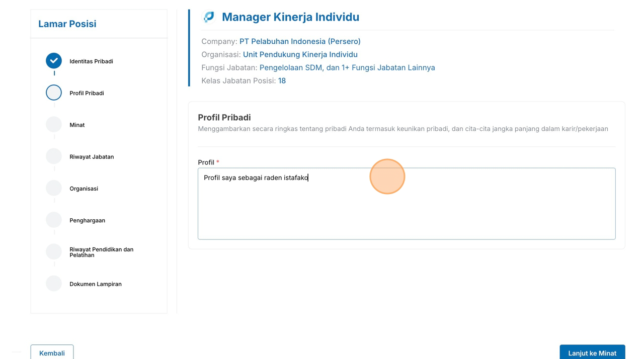Click inside the Profil text area
This screenshot has height=359, width=644.
click(x=406, y=211)
